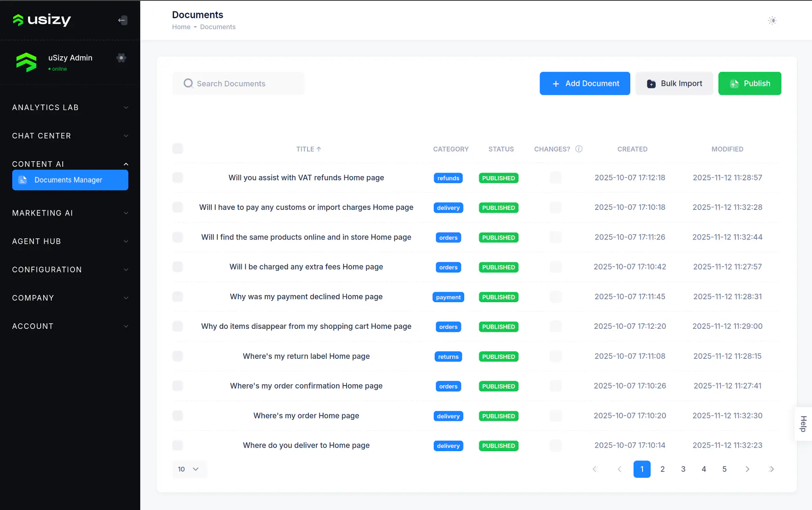Click the uSizy logo in the sidebar

click(x=42, y=20)
